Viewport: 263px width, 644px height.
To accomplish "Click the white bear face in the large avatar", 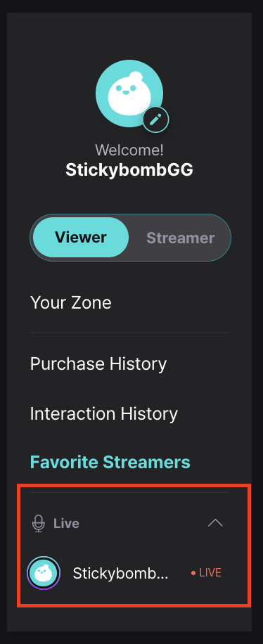I will point(125,94).
